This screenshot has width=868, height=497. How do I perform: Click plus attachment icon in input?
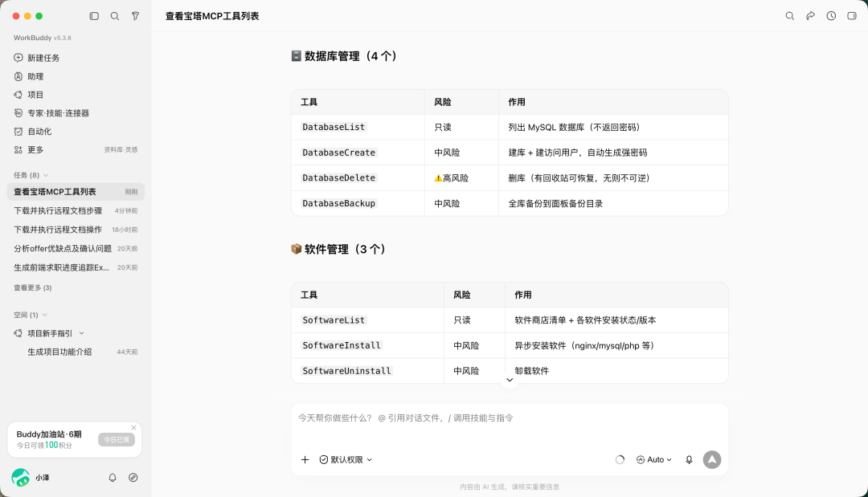tap(305, 459)
